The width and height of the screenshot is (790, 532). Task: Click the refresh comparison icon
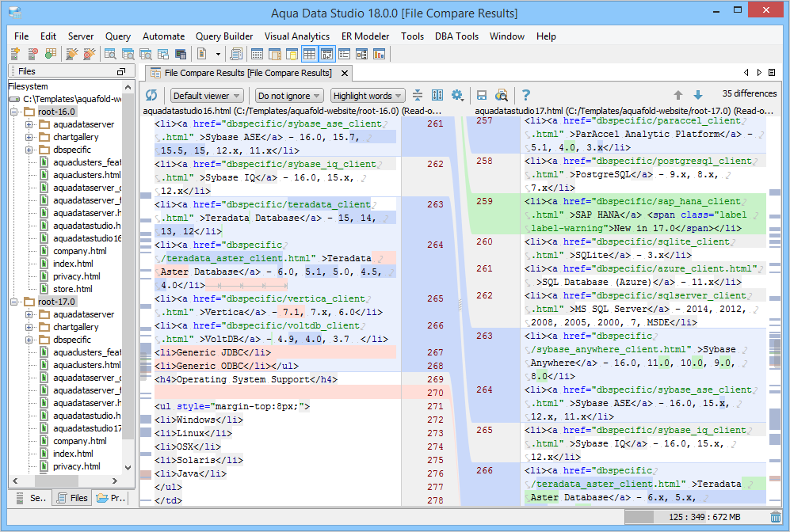151,96
